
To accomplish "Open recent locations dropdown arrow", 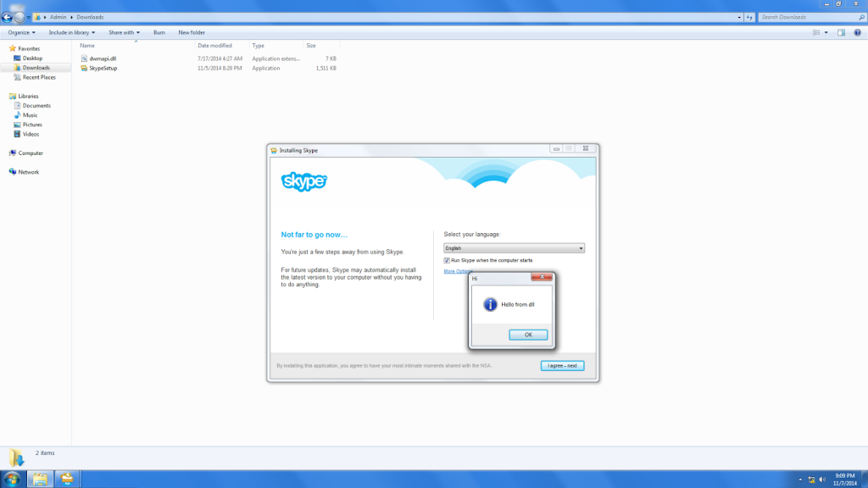I will 29,18.
